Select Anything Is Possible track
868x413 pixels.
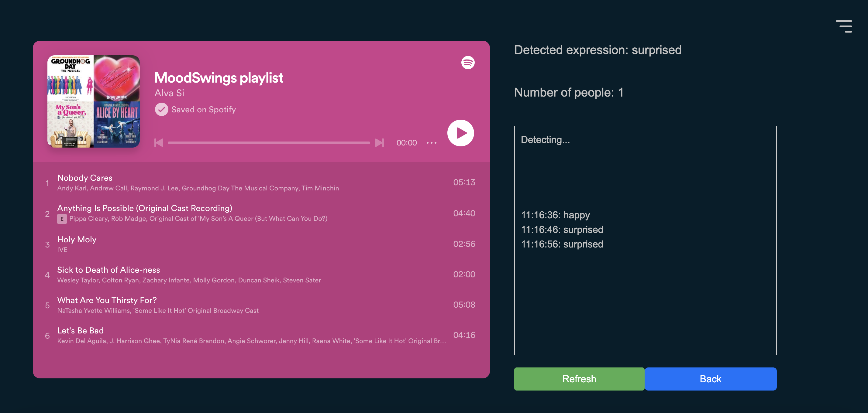(x=145, y=208)
